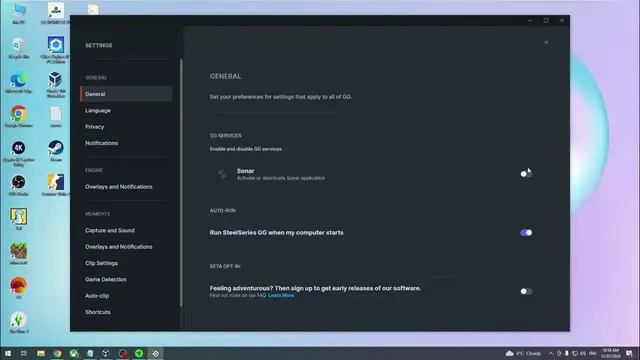
Task: Select General in settings sidebar
Action: [x=126, y=94]
